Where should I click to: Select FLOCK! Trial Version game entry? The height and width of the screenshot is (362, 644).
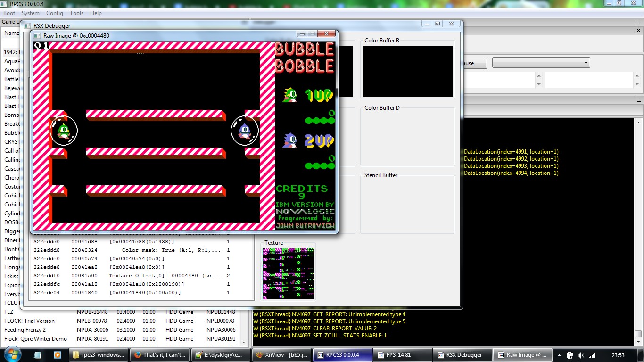coord(29,321)
